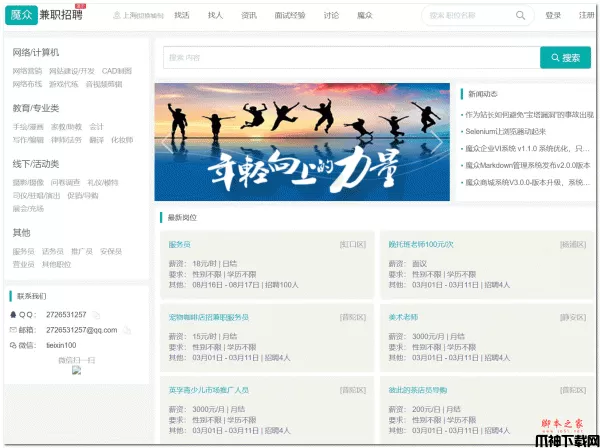Click the WeChat contact icon

pyautogui.click(x=15, y=345)
